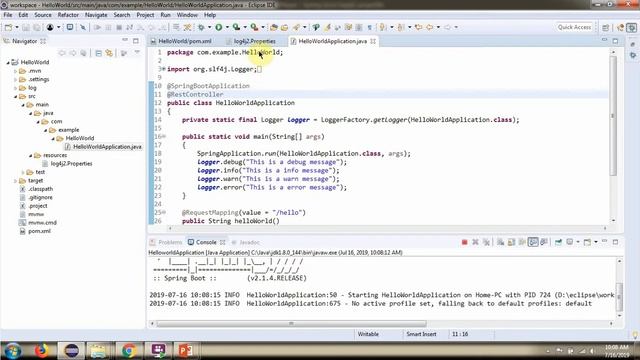Click the Back navigation arrow in toolbar
This screenshot has width=640, height=360.
point(430,27)
